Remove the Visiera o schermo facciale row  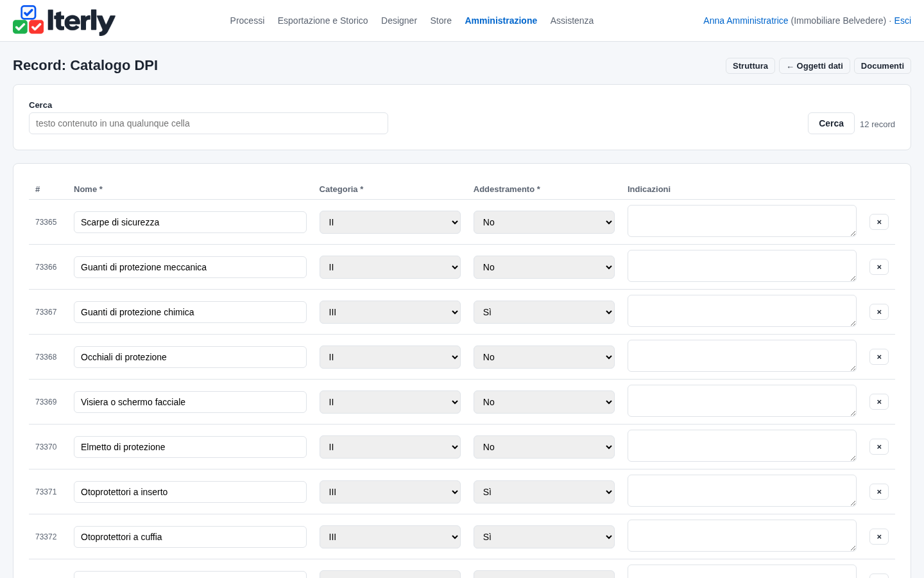879,401
